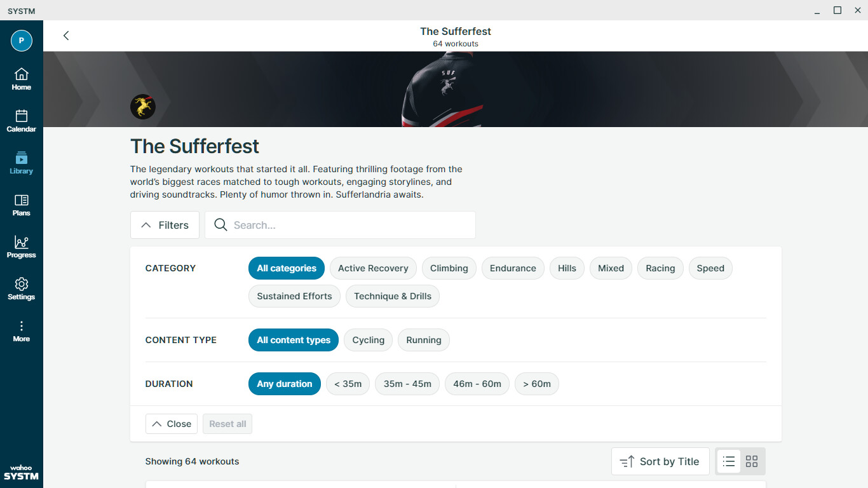Collapse the Filters panel toggle

(x=165, y=225)
